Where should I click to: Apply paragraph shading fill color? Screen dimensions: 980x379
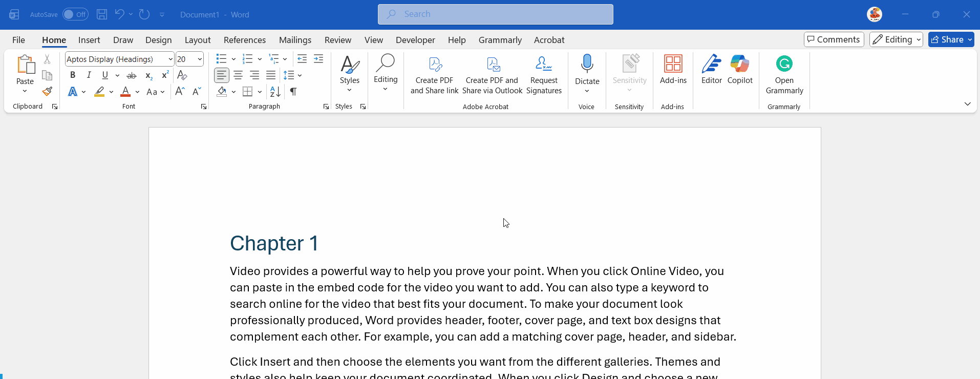click(222, 92)
